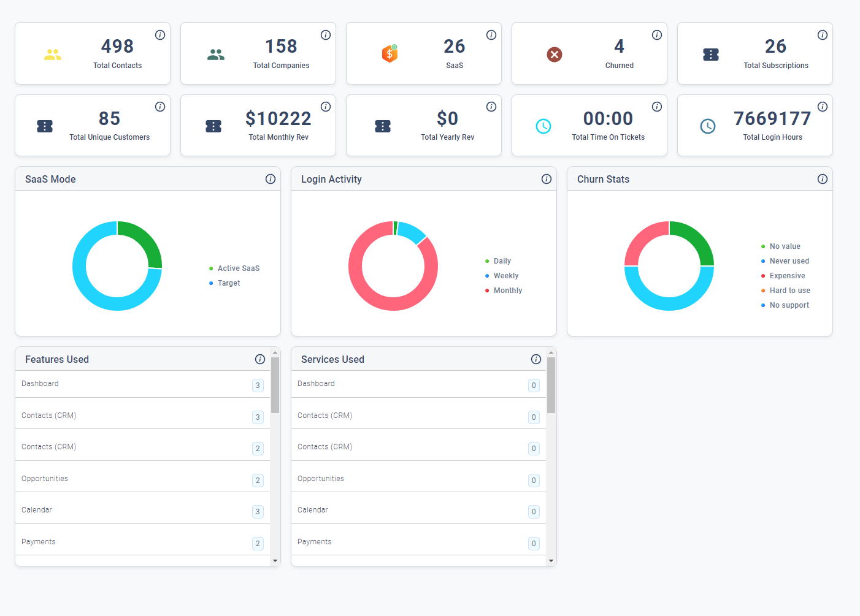Click info icon on Login Activity panel
This screenshot has width=860, height=616.
pyautogui.click(x=547, y=179)
